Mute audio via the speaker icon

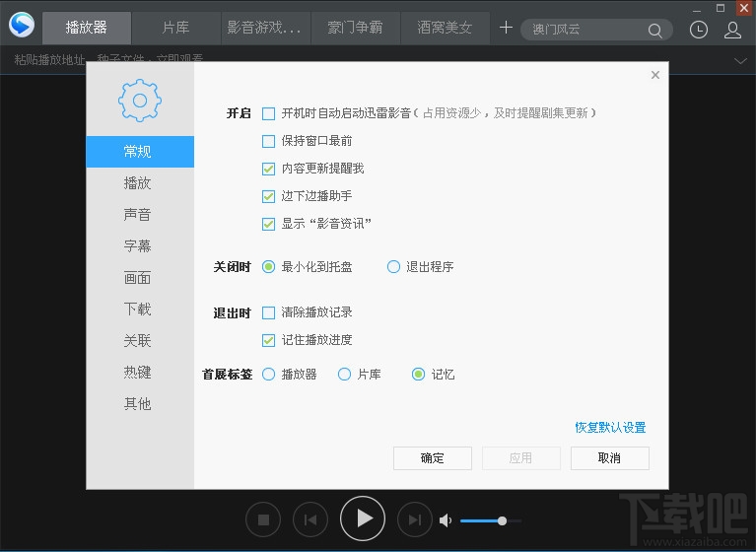(x=446, y=520)
